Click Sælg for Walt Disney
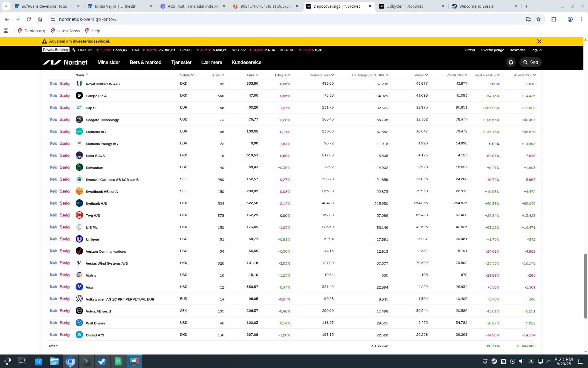The width and height of the screenshot is (588, 368). (65, 323)
